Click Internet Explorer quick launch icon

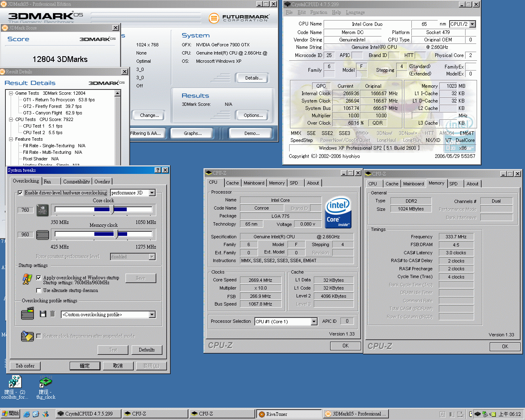click(x=27, y=414)
